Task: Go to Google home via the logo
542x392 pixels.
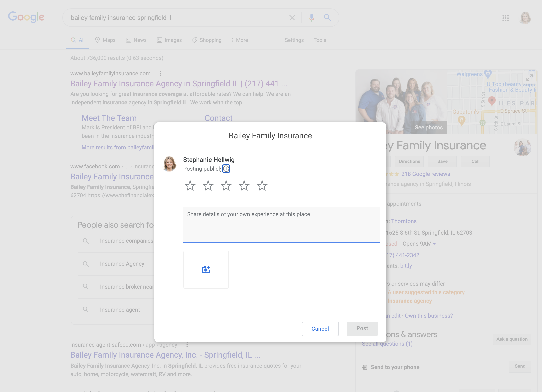Action: pyautogui.click(x=26, y=17)
